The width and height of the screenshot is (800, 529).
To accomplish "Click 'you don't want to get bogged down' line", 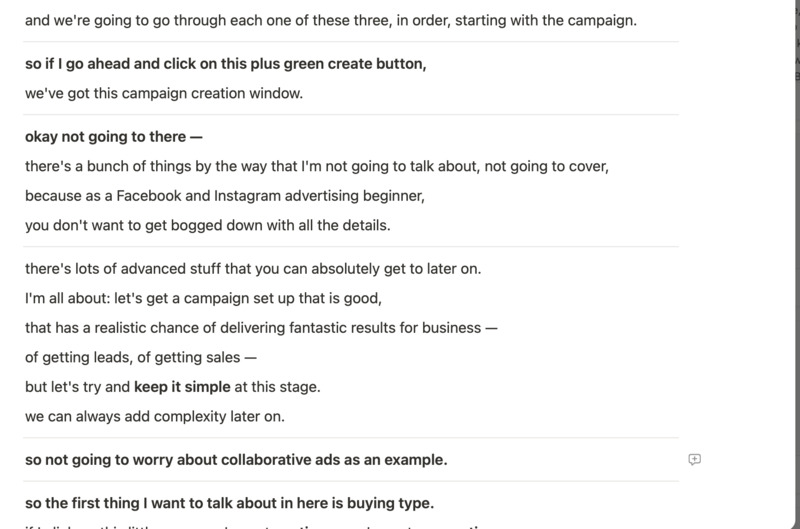I will (x=208, y=225).
